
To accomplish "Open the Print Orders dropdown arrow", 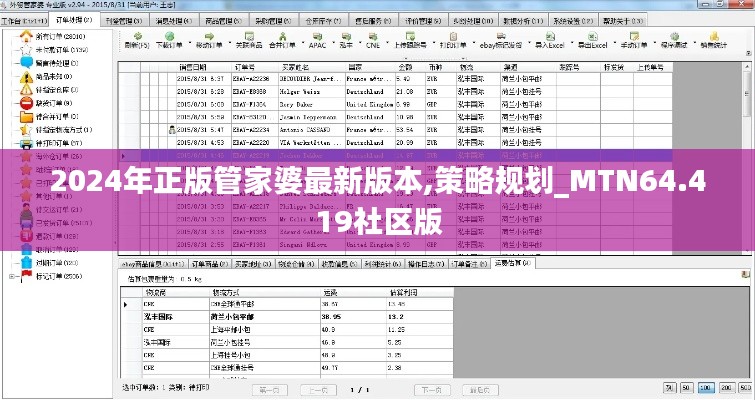I will [472, 41].
